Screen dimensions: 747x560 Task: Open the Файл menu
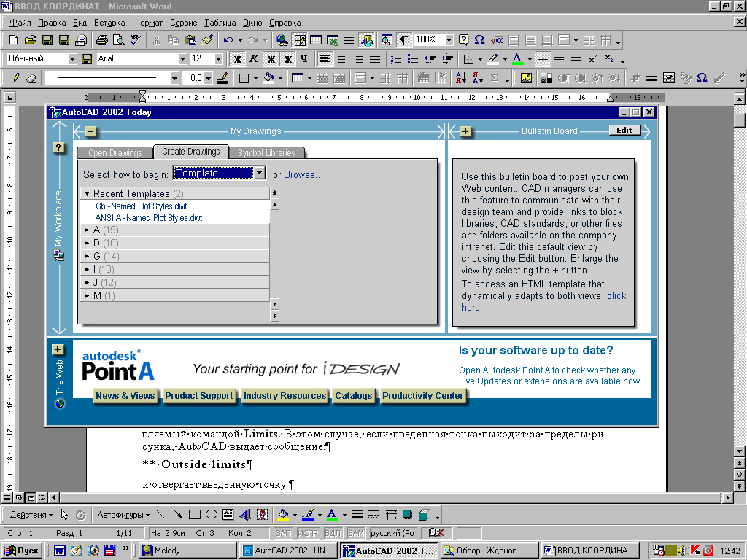20,23
